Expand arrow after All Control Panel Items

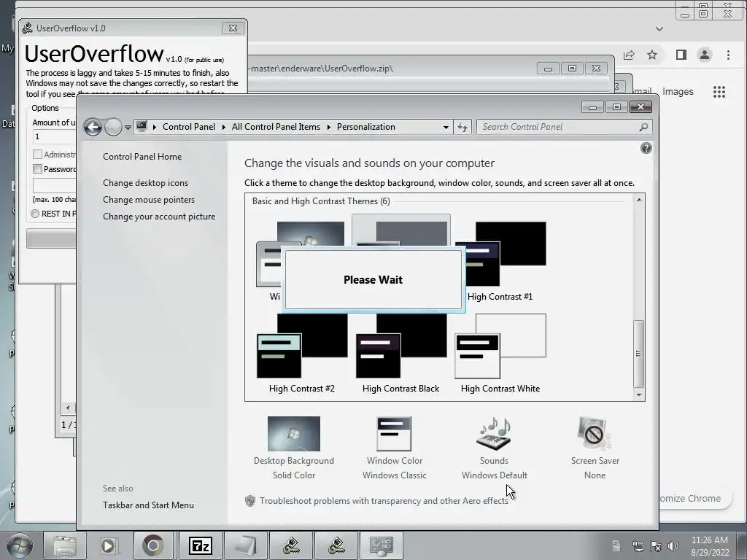coord(329,127)
